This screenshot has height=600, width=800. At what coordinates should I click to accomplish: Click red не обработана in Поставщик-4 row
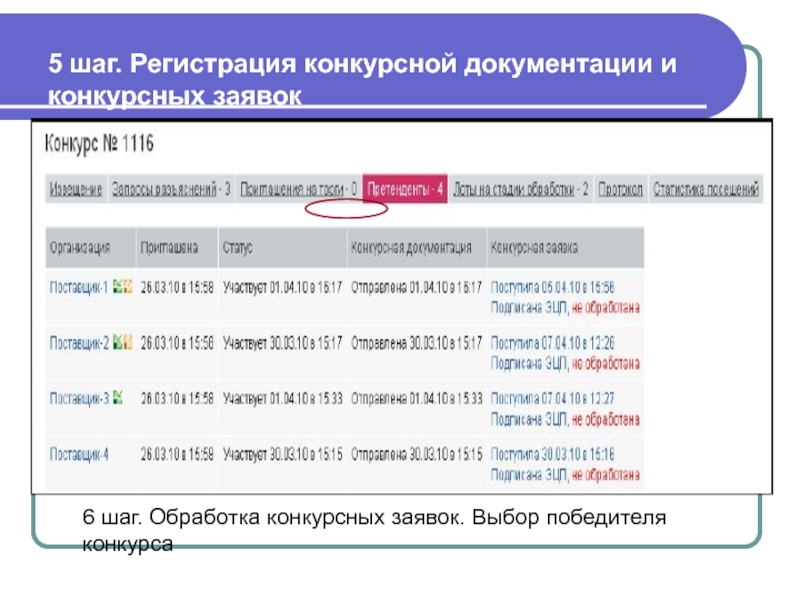pos(606,475)
